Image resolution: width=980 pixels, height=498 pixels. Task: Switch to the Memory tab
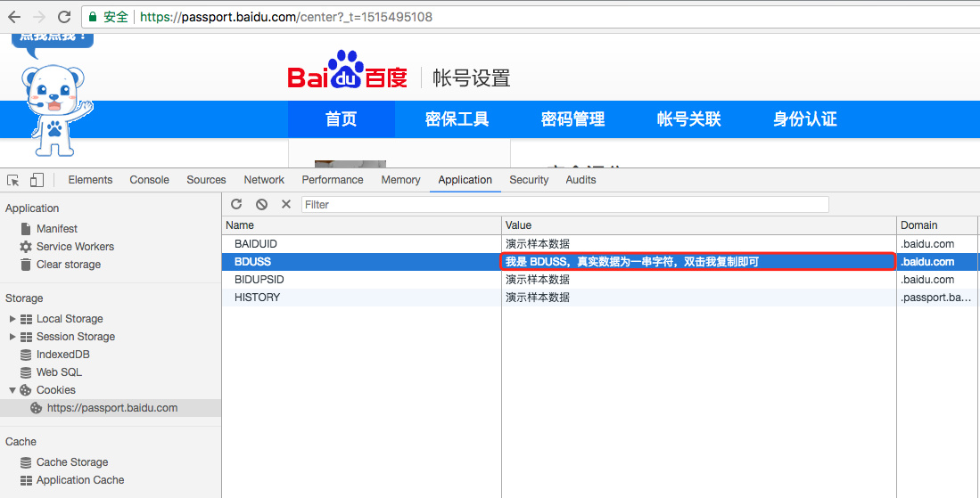click(400, 180)
